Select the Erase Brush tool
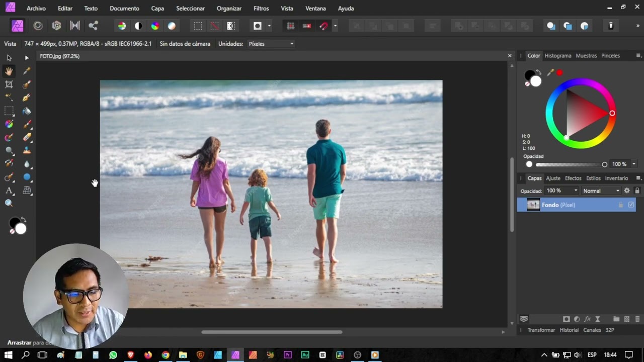This screenshot has height=362, width=644. coord(27,137)
